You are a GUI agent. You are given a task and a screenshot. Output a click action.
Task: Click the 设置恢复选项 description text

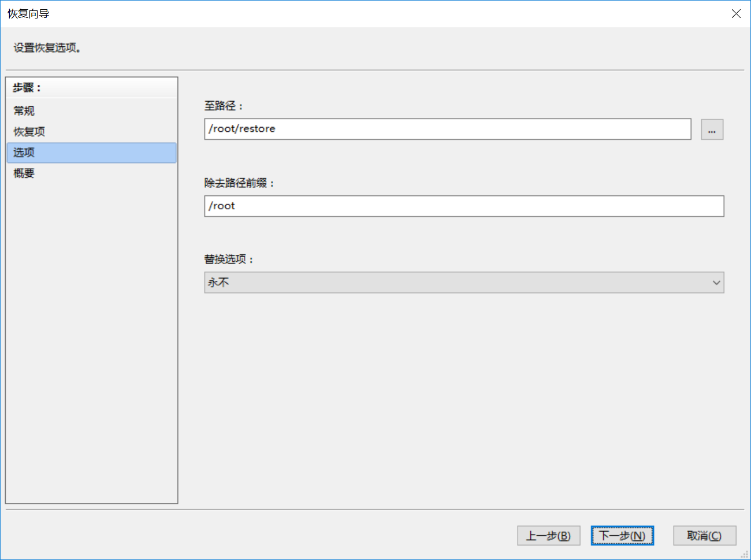click(47, 48)
